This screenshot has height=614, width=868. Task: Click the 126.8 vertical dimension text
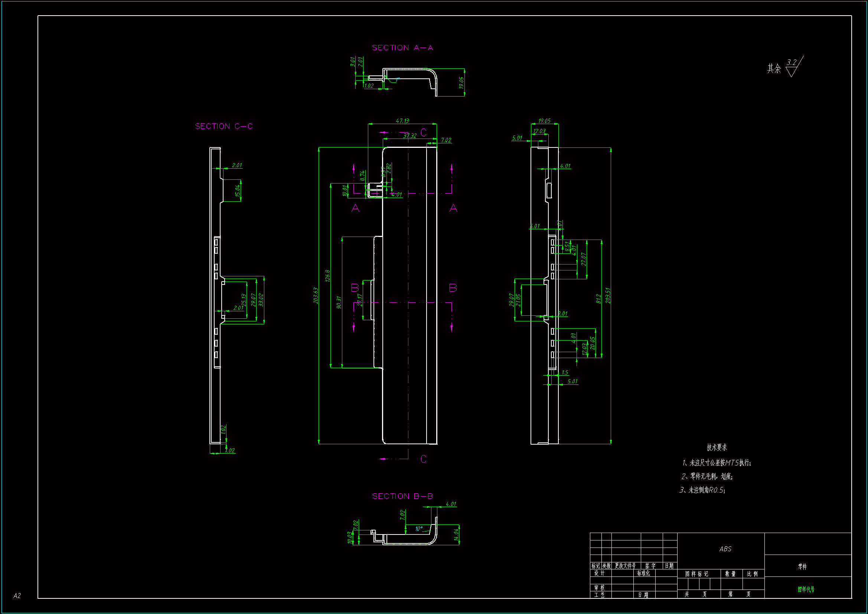coord(328,275)
